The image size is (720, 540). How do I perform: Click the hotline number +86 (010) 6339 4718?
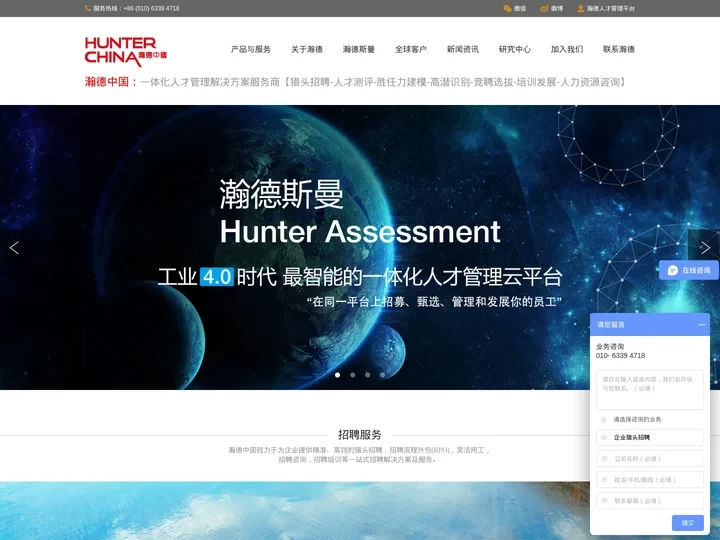click(152, 8)
